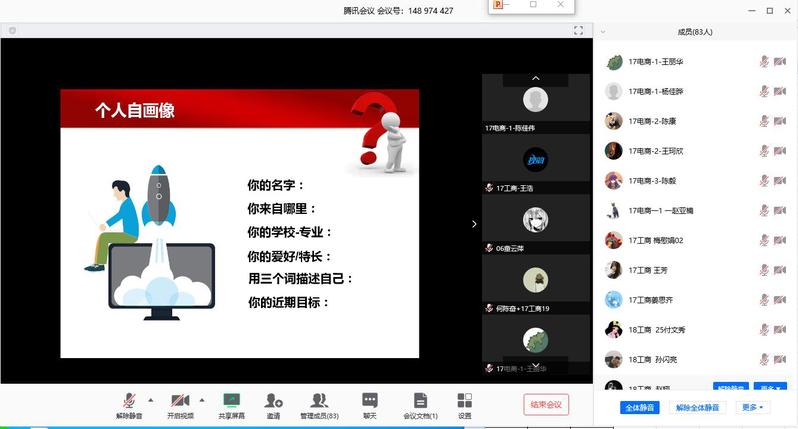Open the 更多 dropdown under member list

[753, 407]
